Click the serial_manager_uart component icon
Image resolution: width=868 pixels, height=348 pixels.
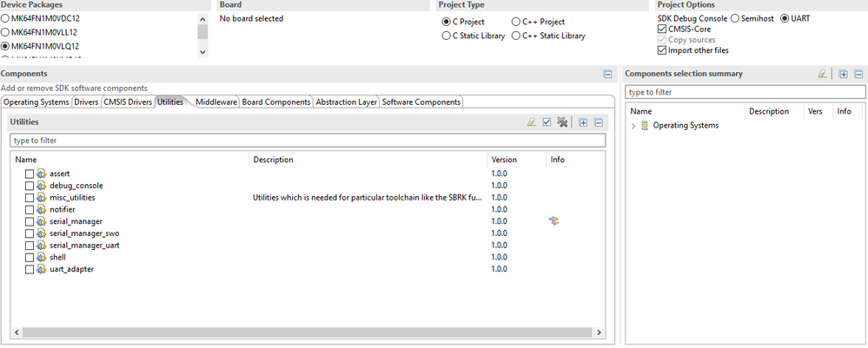pyautogui.click(x=42, y=245)
